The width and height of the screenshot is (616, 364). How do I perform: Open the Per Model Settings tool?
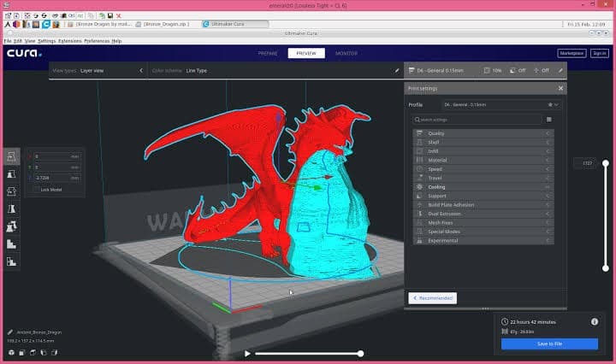coord(11,226)
